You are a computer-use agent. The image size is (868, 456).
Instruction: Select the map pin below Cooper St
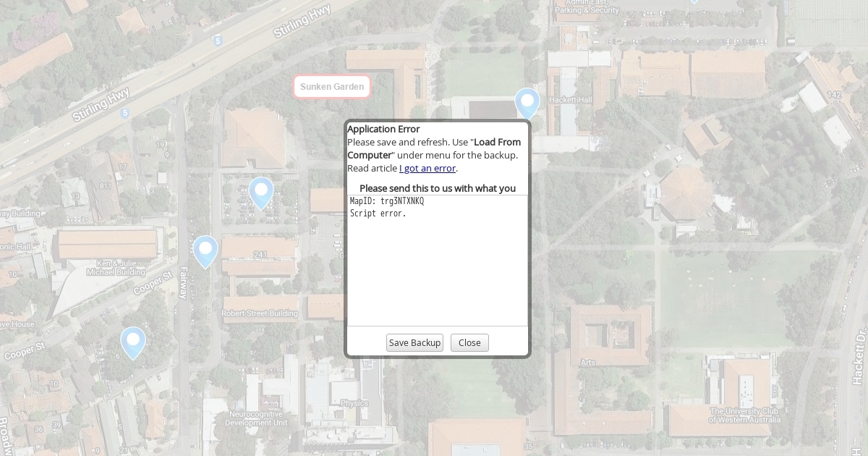click(132, 342)
